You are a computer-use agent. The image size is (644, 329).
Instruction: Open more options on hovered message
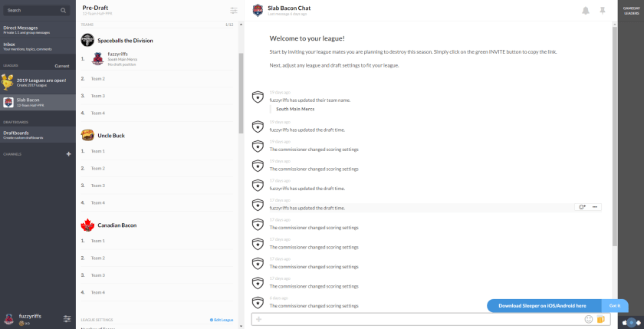(x=595, y=207)
